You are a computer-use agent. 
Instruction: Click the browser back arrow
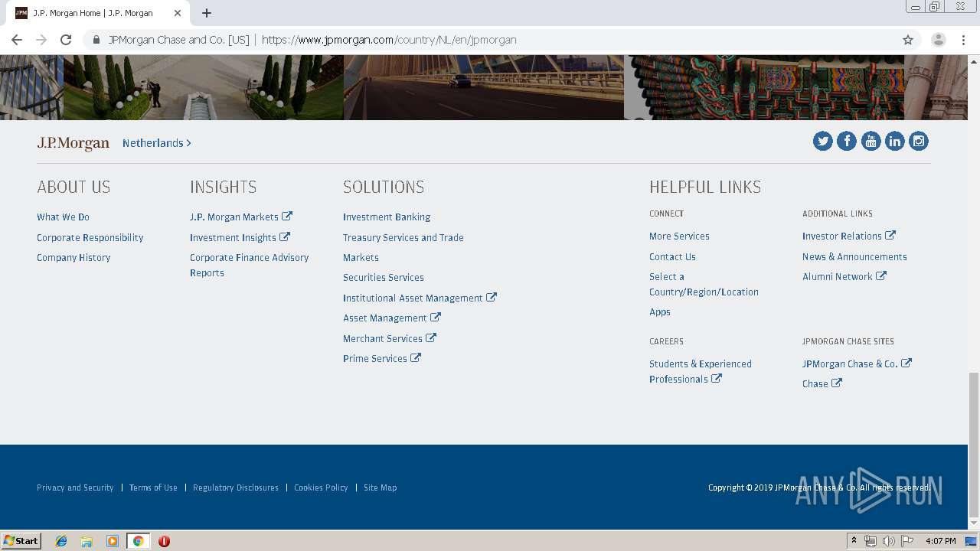click(x=17, y=40)
